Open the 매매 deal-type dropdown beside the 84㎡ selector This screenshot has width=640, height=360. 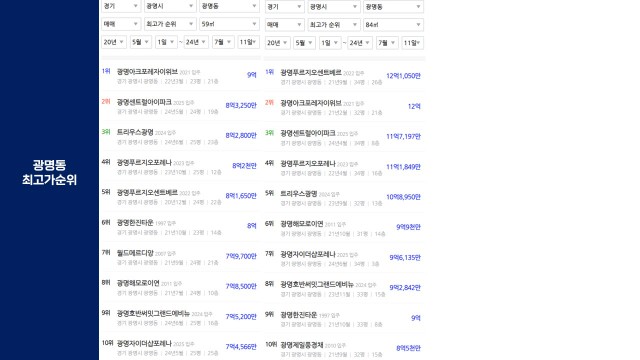pyautogui.click(x=284, y=25)
